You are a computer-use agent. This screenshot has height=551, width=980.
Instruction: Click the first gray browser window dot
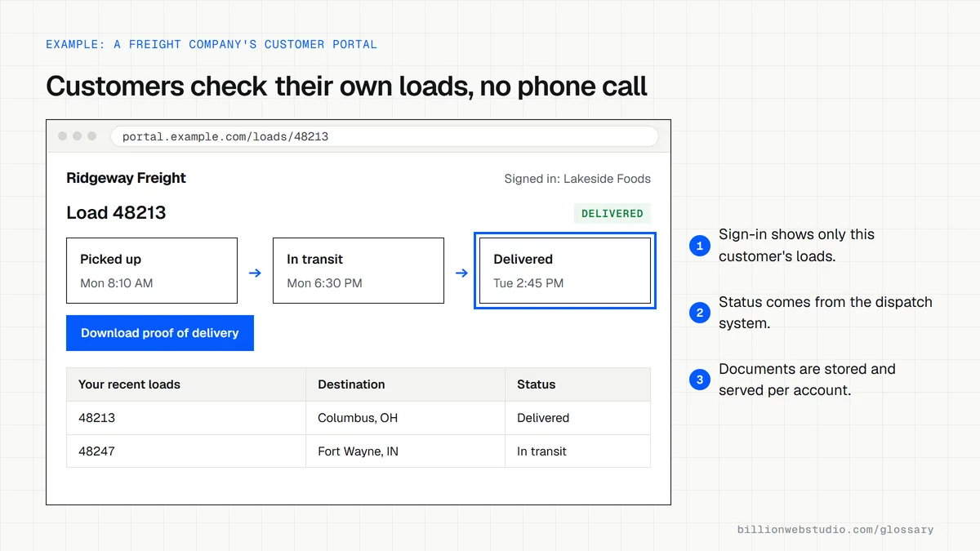[62, 136]
